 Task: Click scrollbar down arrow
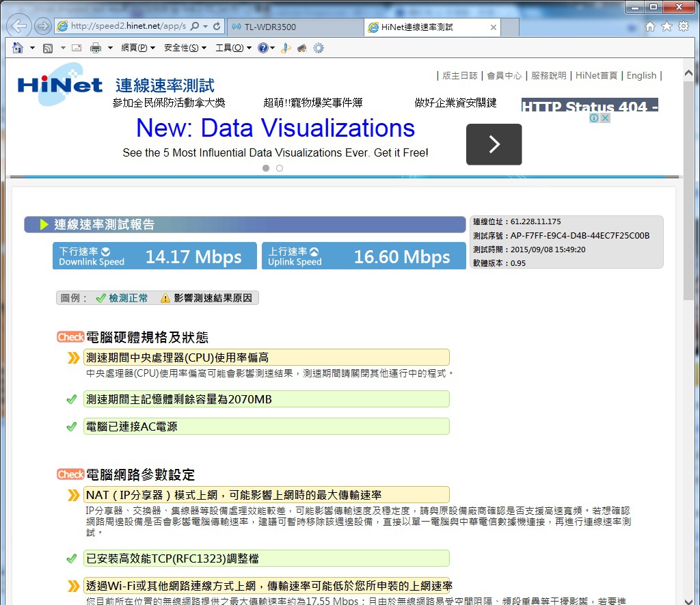click(x=688, y=601)
